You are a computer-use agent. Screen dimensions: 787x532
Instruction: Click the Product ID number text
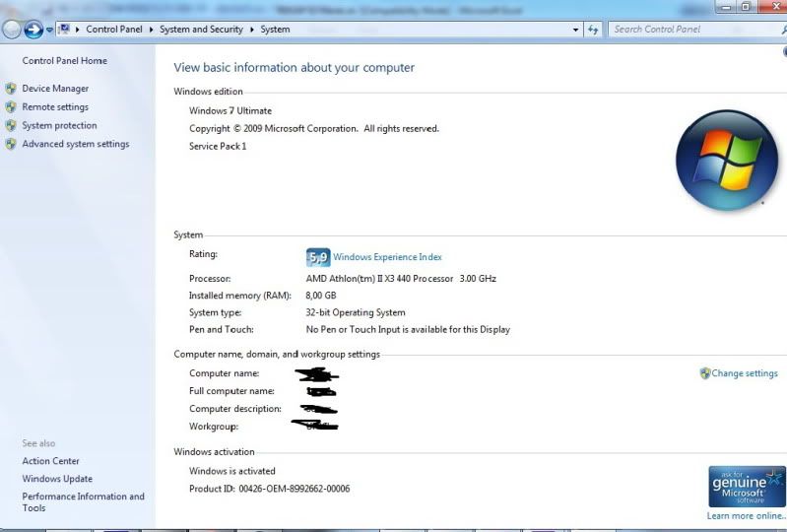tap(295, 489)
